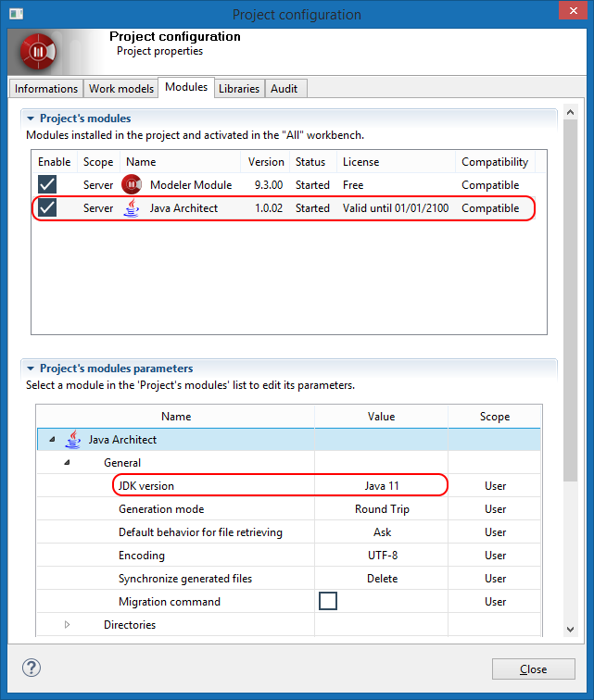Click the Close button
This screenshot has height=700, width=594.
[x=533, y=669]
